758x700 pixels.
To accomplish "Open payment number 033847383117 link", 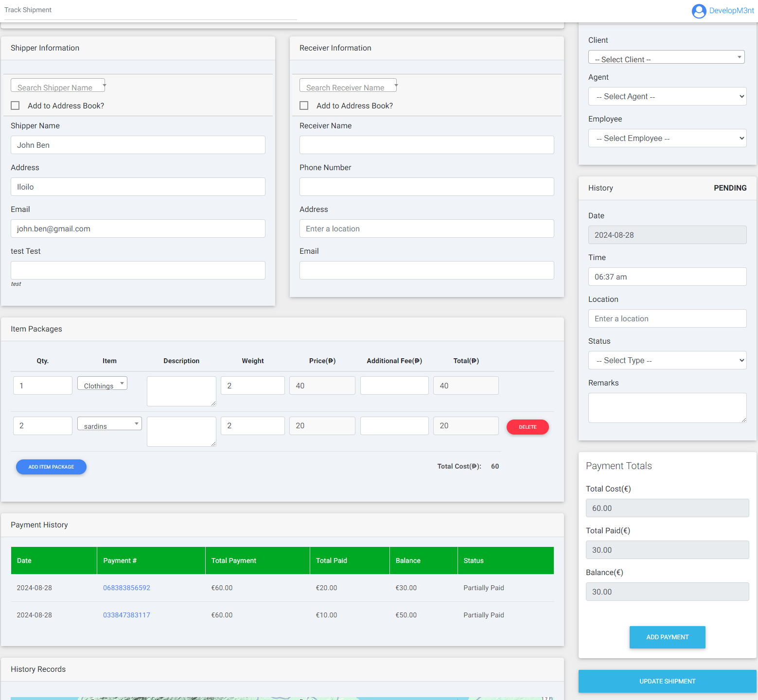I will click(x=126, y=615).
